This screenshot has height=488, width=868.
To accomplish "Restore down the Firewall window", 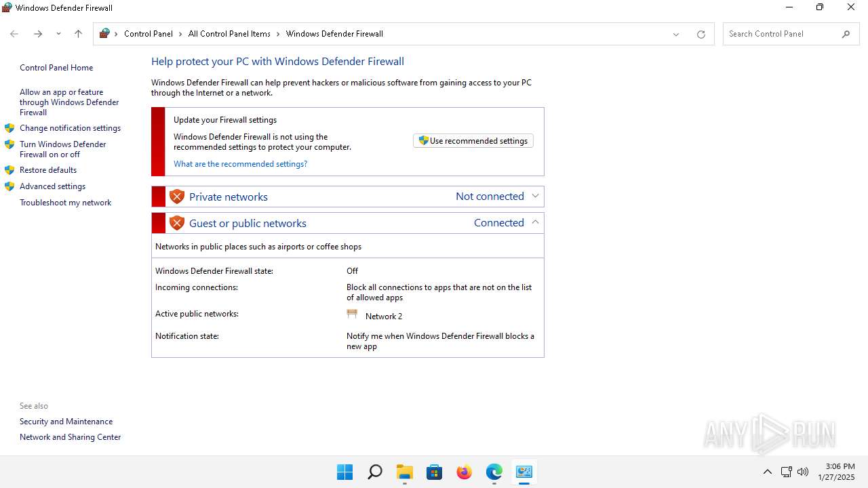I will pos(820,7).
